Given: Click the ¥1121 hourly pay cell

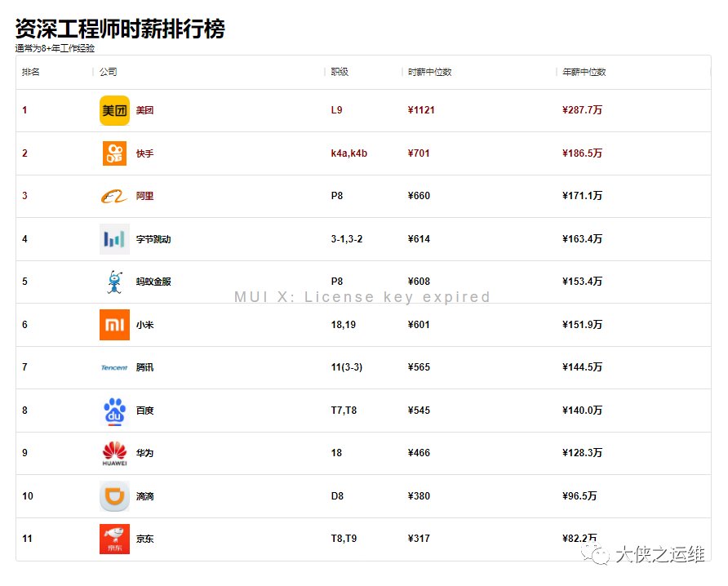Looking at the screenshot, I should click(420, 110).
